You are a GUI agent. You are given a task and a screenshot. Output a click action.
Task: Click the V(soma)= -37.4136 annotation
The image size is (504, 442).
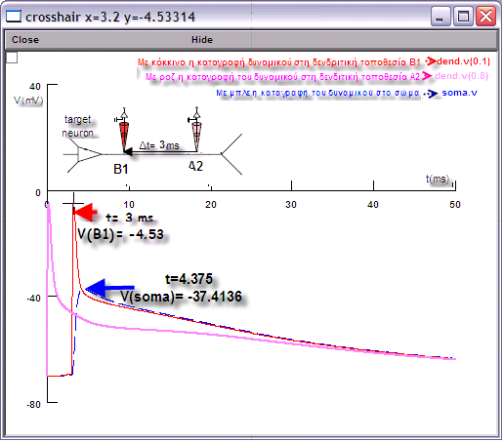(182, 297)
